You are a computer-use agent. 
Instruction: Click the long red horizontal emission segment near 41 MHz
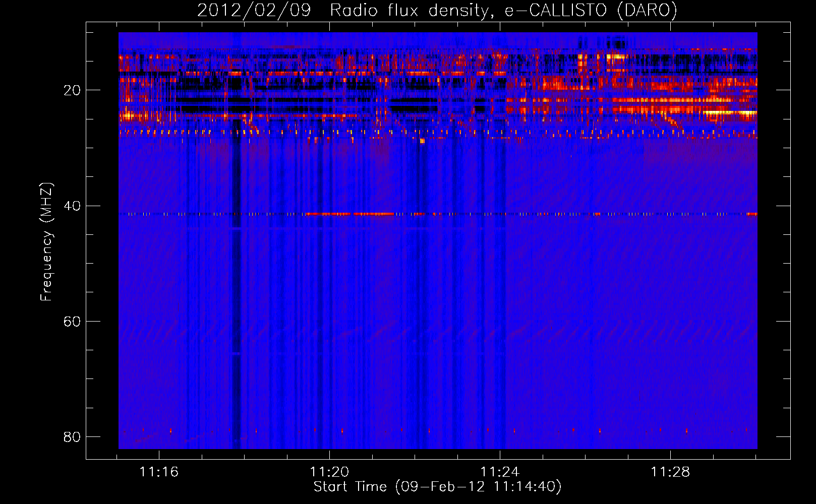tap(349, 214)
